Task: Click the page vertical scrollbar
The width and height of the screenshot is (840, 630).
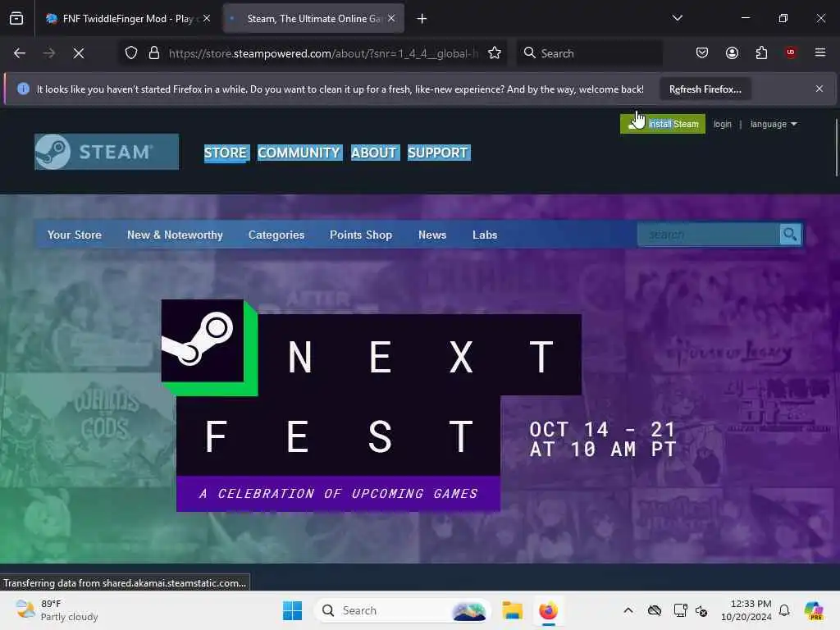Action: click(x=836, y=148)
